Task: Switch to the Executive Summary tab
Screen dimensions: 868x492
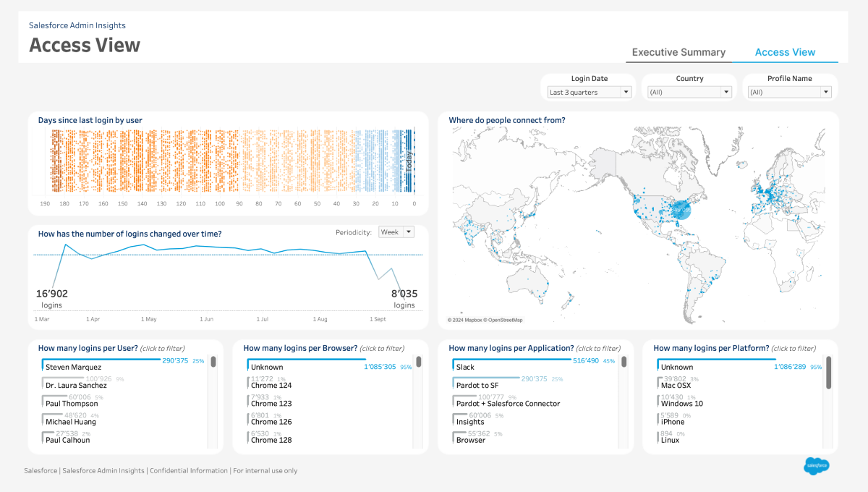Action: coord(678,52)
